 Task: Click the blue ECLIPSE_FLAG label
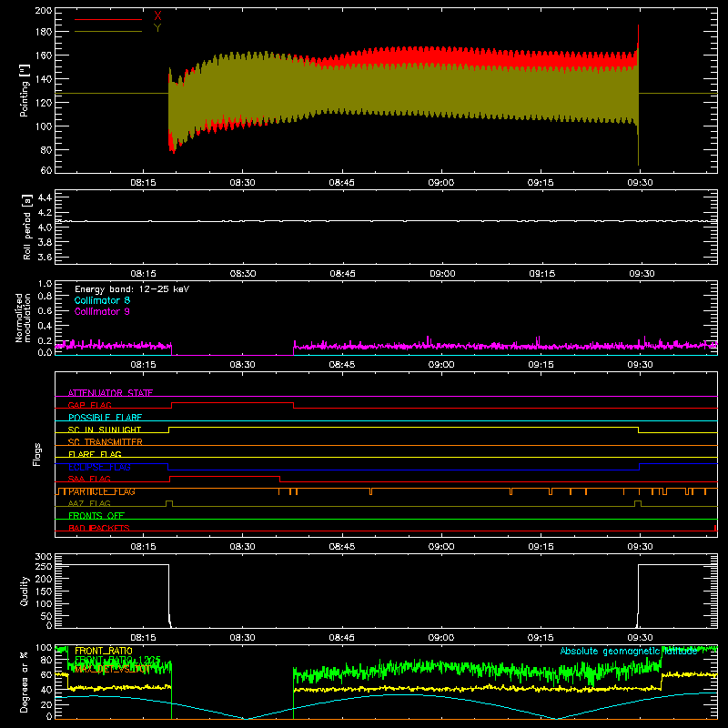[99, 467]
